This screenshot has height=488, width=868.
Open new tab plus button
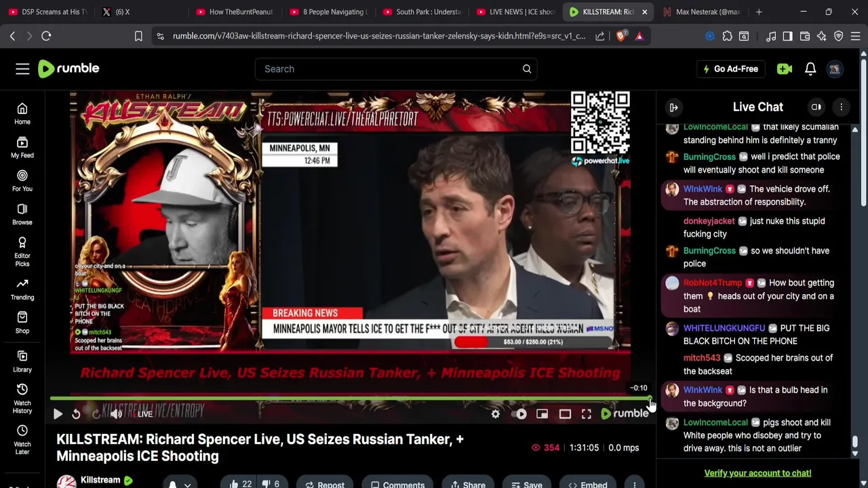759,12
